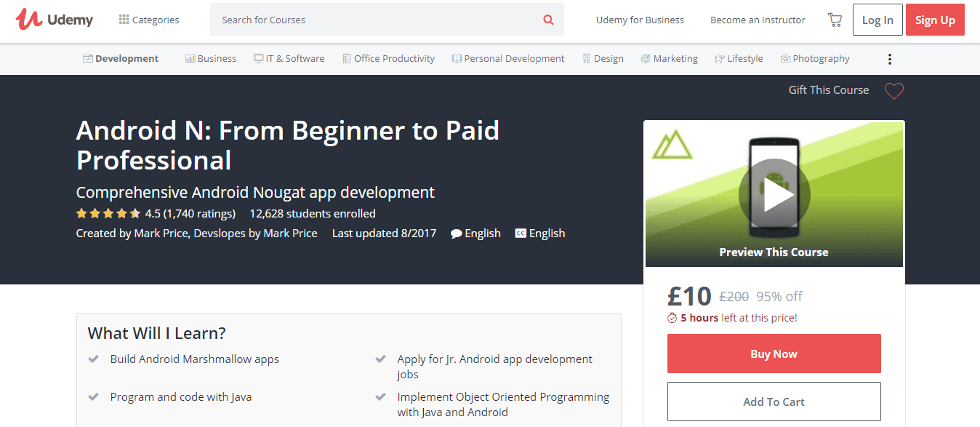This screenshot has height=427, width=980.
Task: Open Udemy for Business link
Action: [640, 20]
